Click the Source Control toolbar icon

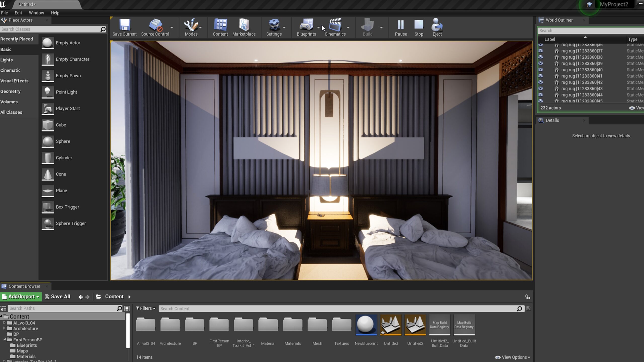coord(155,25)
